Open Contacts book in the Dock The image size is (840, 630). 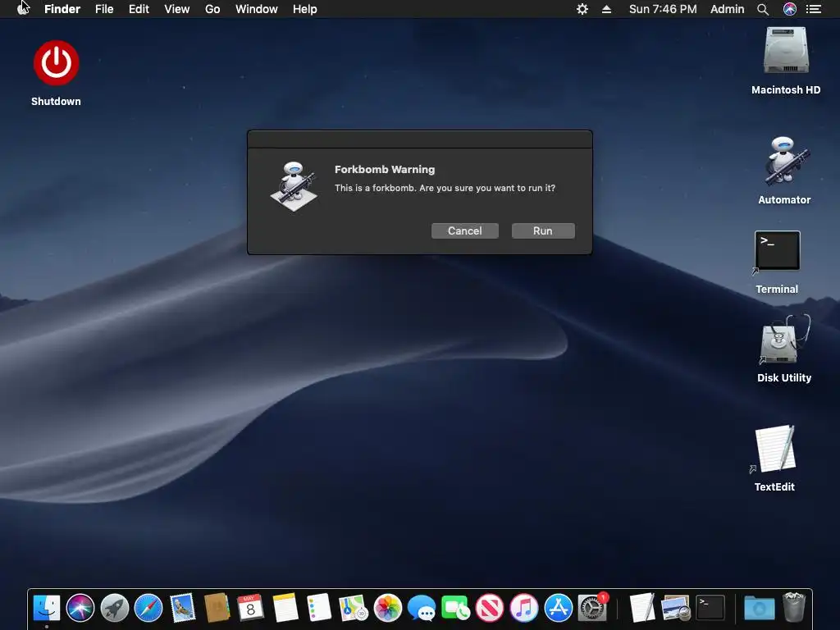pos(217,608)
